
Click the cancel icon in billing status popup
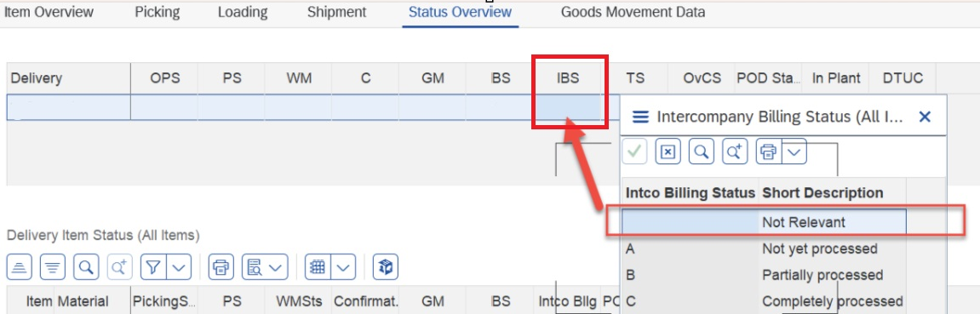pos(668,151)
